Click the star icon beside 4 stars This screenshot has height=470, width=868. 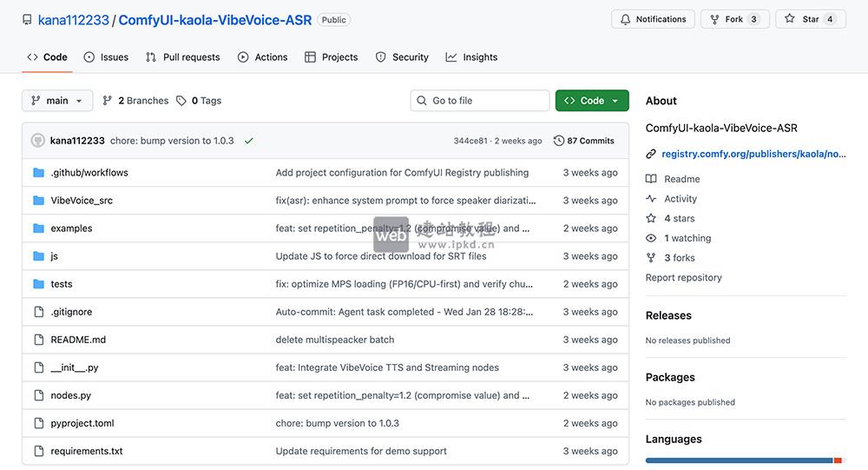click(651, 218)
